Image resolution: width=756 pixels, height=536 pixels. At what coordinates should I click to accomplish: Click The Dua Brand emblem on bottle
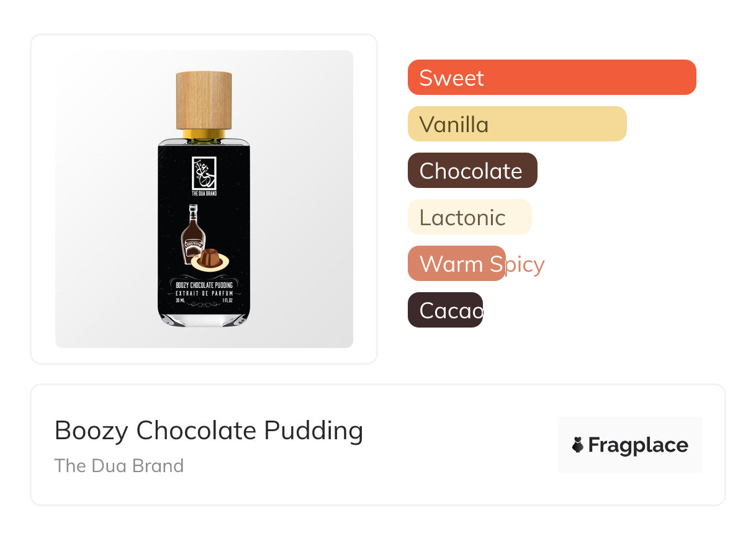[x=204, y=174]
